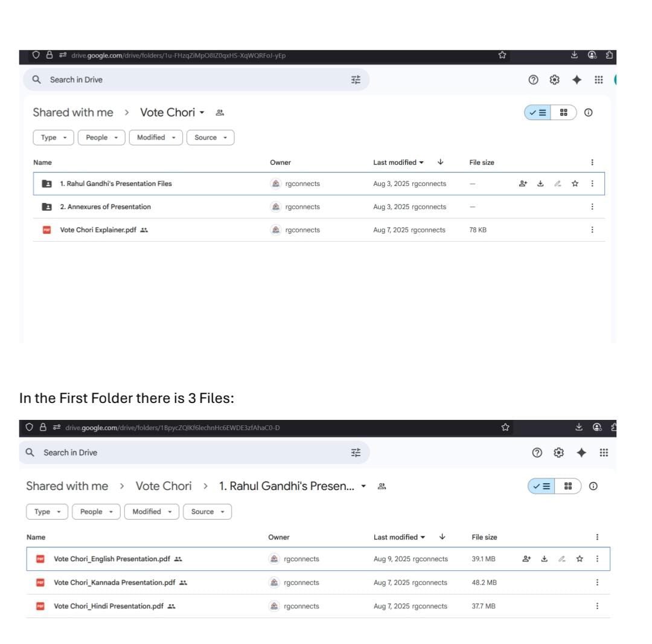This screenshot has height=644, width=652.
Task: Open Type filter in top Drive window
Action: tap(53, 137)
